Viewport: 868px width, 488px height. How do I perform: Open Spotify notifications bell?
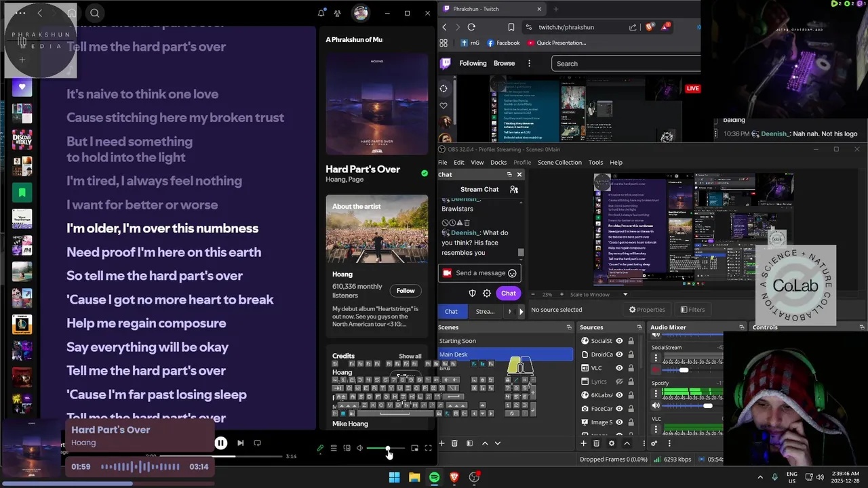(321, 13)
